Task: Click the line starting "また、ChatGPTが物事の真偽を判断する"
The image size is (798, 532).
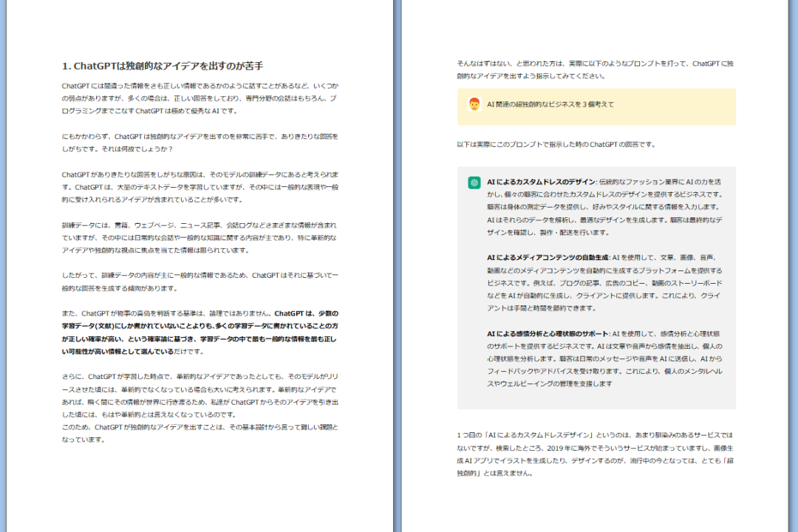Action: click(x=200, y=313)
